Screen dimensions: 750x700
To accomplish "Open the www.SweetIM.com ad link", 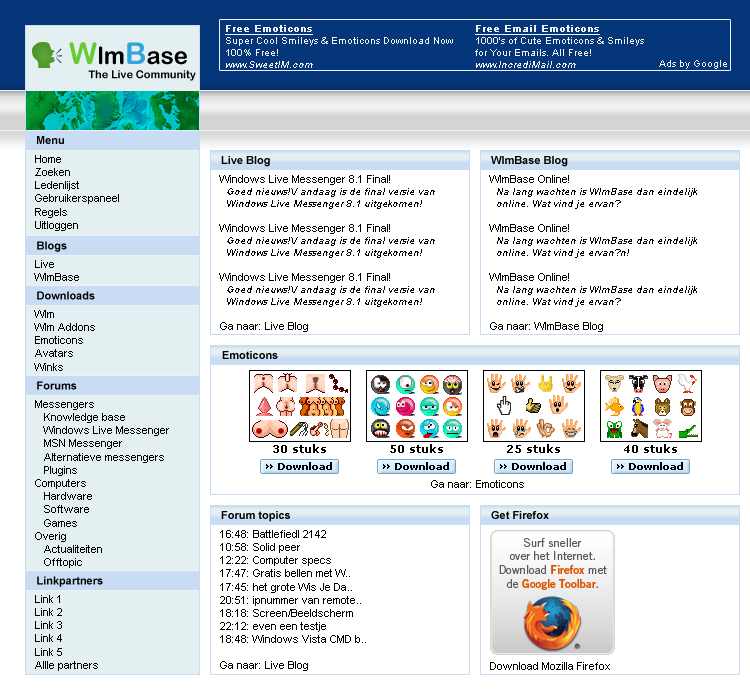I will click(269, 65).
